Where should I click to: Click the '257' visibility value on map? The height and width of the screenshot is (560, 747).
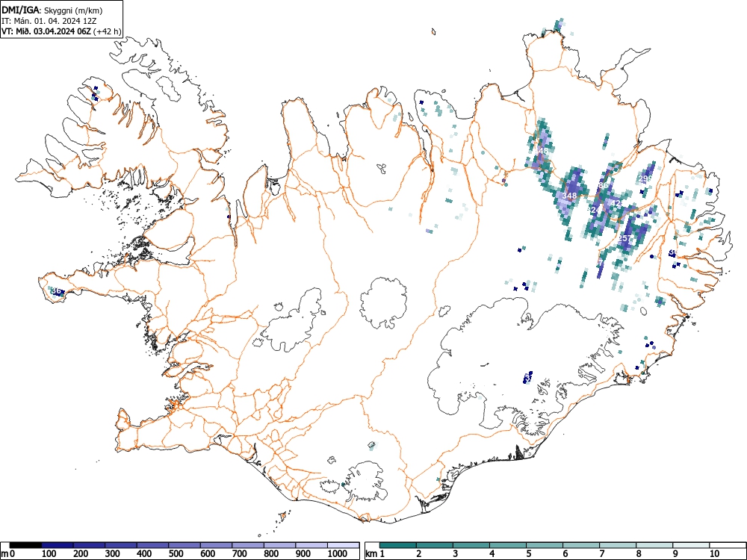pyautogui.click(x=624, y=238)
